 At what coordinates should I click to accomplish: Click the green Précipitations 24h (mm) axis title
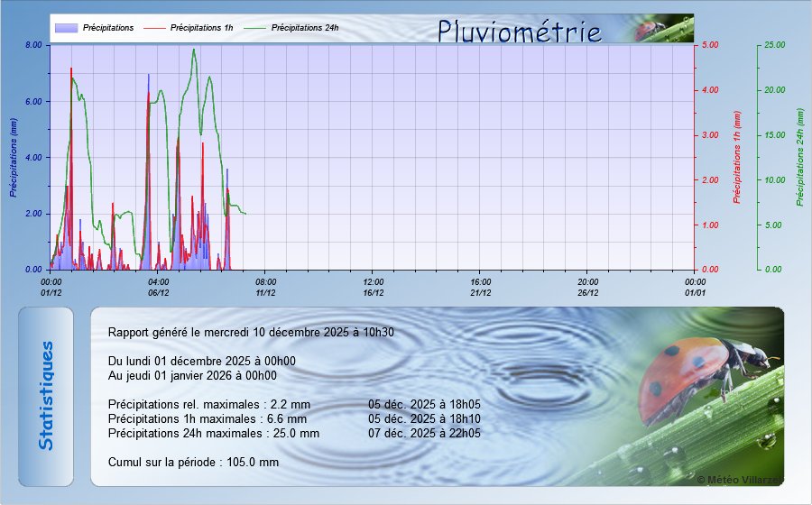pos(799,158)
